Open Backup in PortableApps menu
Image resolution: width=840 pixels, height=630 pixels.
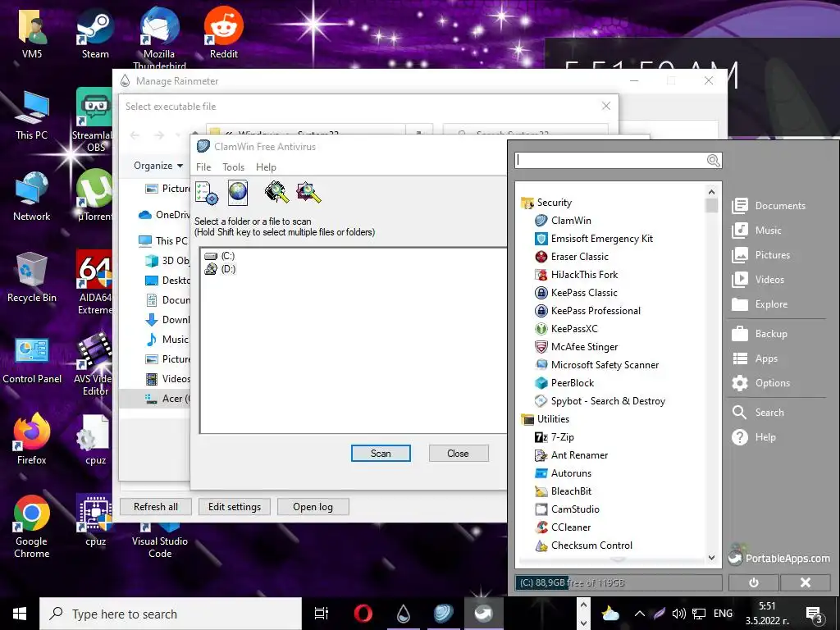[760, 334]
